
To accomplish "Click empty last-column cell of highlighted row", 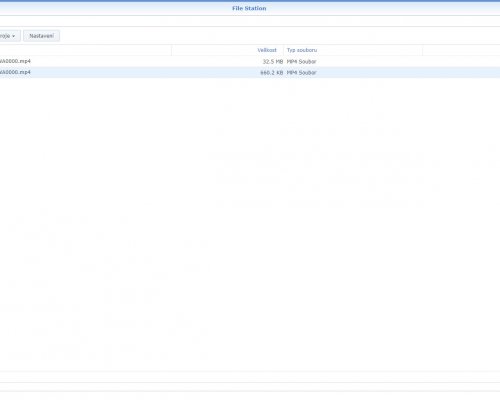I will pyautogui.click(x=461, y=72).
